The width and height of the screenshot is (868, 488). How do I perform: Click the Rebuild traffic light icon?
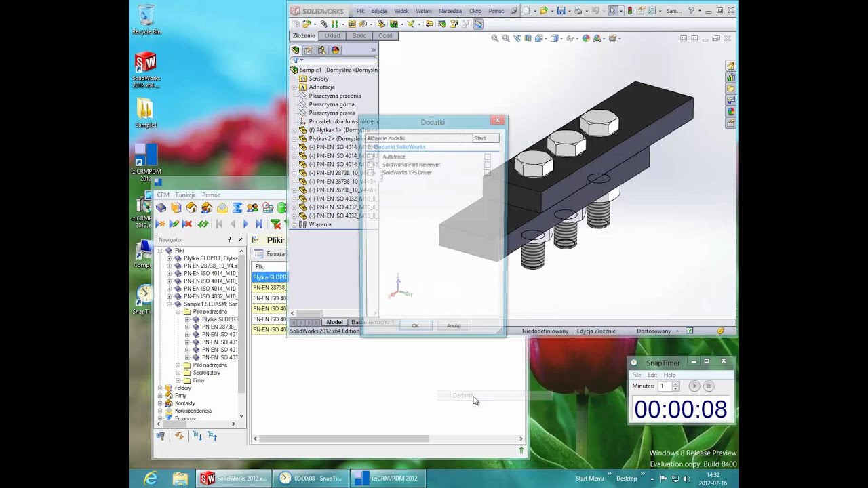point(630,11)
